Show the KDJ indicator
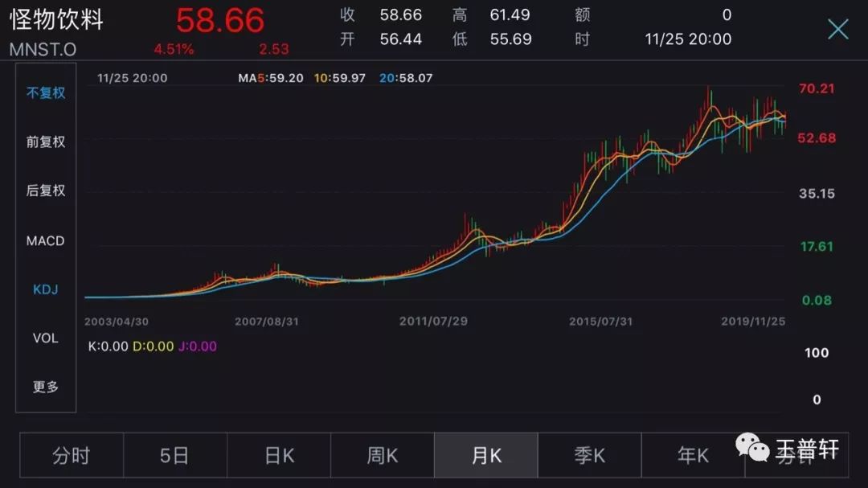This screenshot has height=488, width=868. [x=45, y=289]
